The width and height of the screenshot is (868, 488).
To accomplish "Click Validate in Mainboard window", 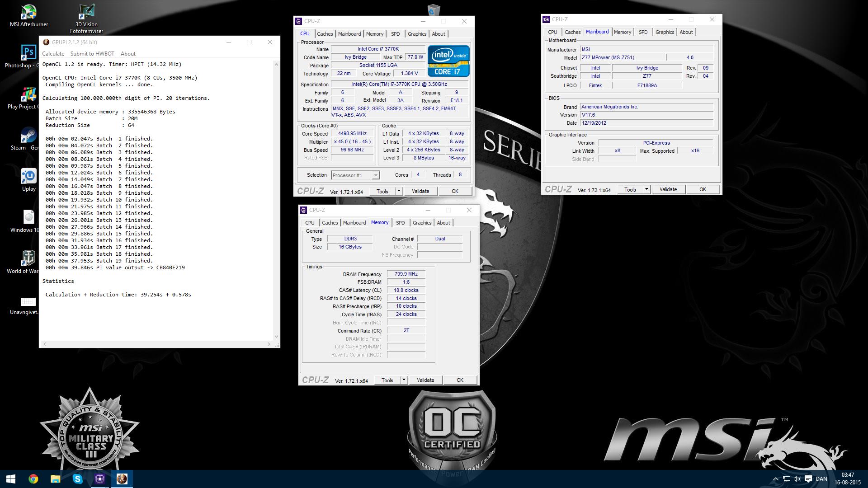I will [x=668, y=189].
